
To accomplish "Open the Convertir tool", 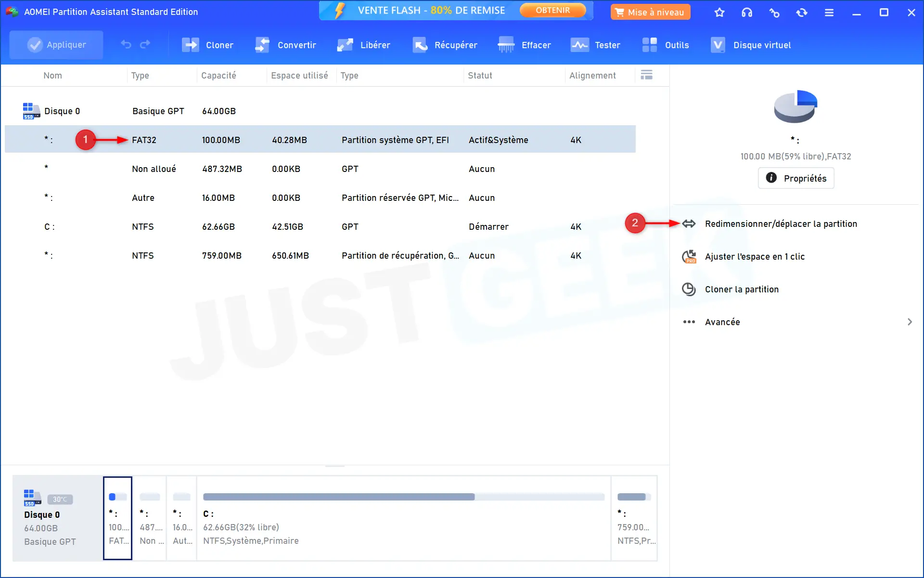I will coord(285,45).
